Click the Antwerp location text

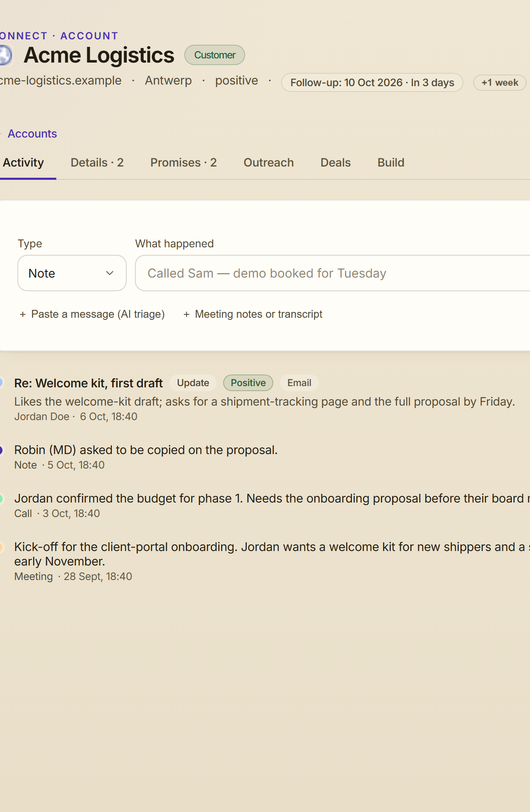click(x=168, y=80)
